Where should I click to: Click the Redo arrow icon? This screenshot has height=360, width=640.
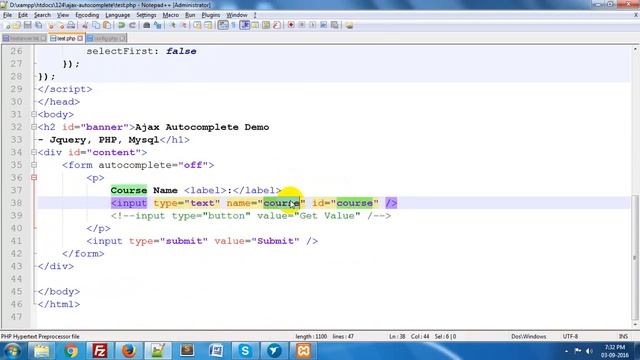pyautogui.click(x=133, y=25)
